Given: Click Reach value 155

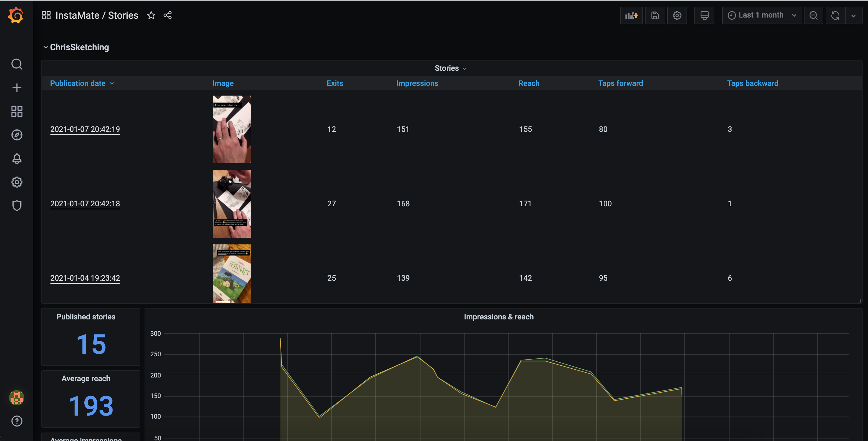Looking at the screenshot, I should pos(525,129).
